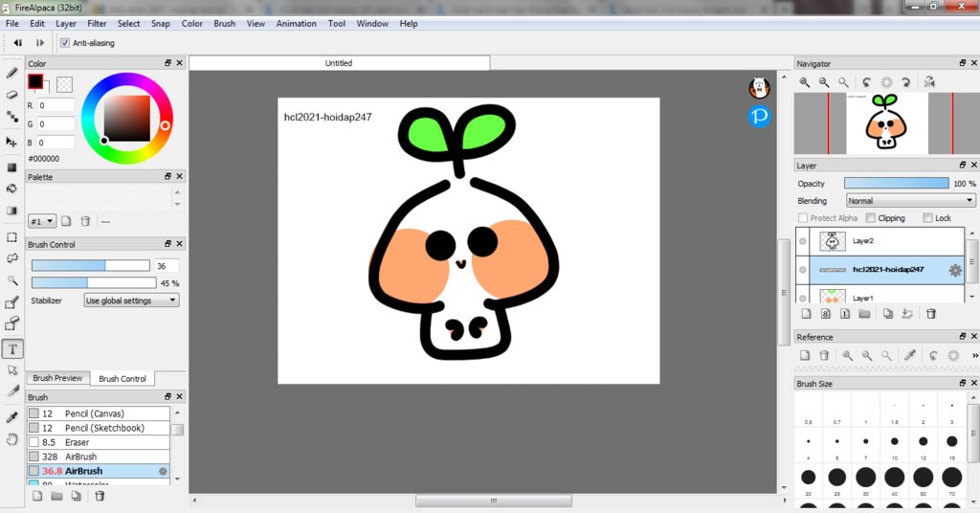980x513 pixels.
Task: Flip the canvas view in Navigator
Action: [x=929, y=82]
